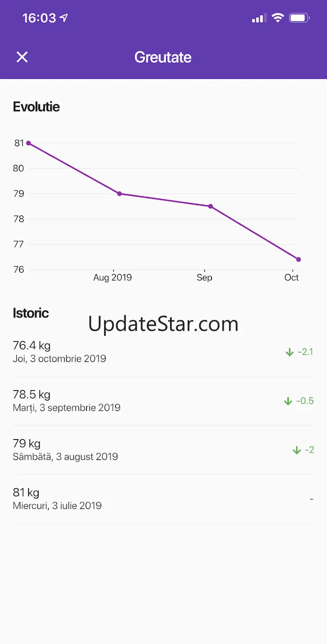
Task: Select the October data point at 76.4
Action: click(298, 259)
